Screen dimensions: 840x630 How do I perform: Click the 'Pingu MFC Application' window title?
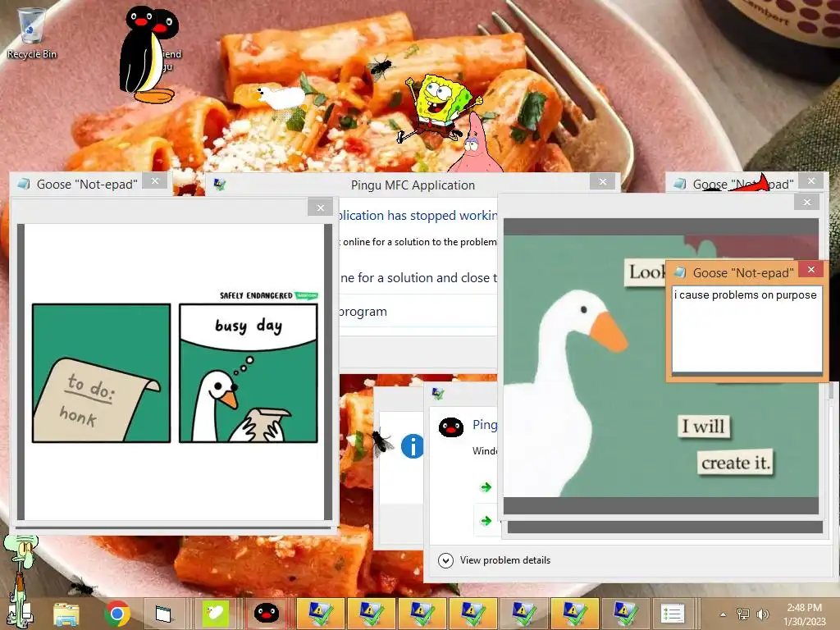point(413,185)
